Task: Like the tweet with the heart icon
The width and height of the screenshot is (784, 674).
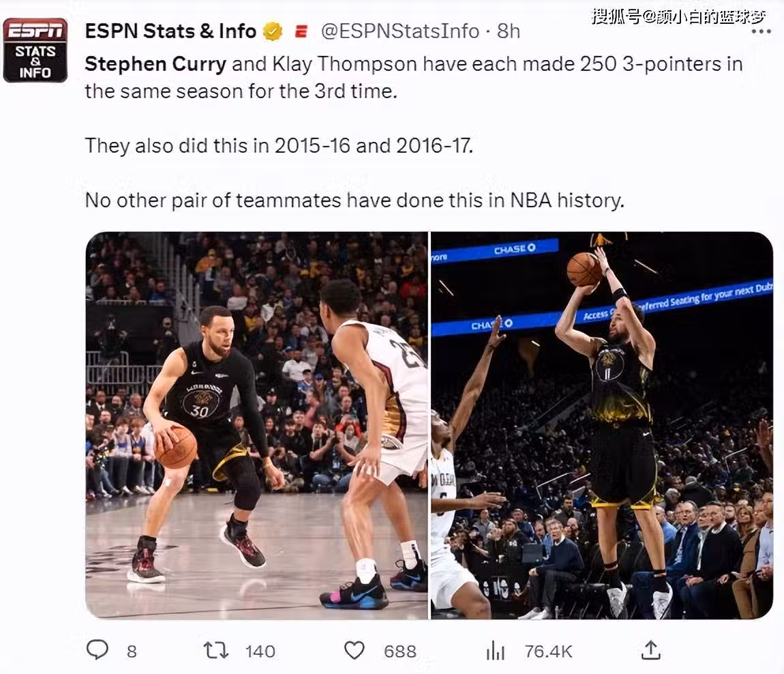Action: click(354, 650)
